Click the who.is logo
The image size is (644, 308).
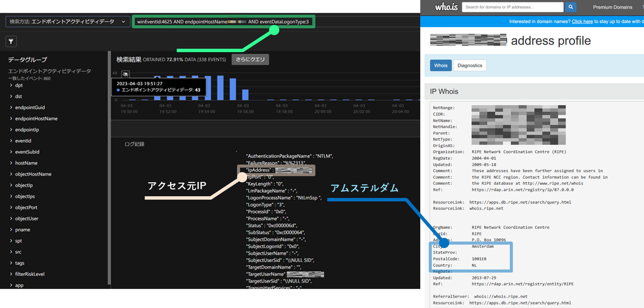(x=446, y=7)
